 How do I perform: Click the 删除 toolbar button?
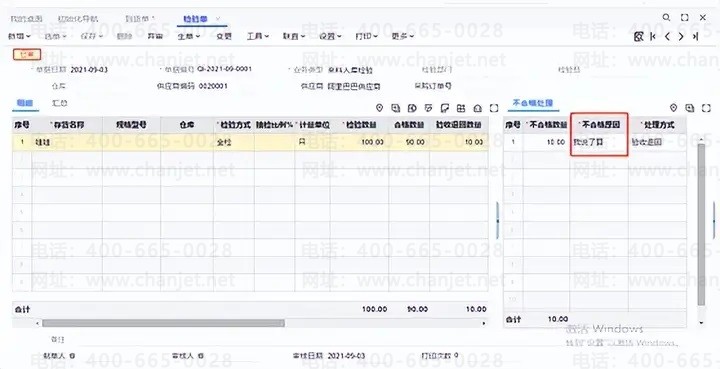(124, 36)
